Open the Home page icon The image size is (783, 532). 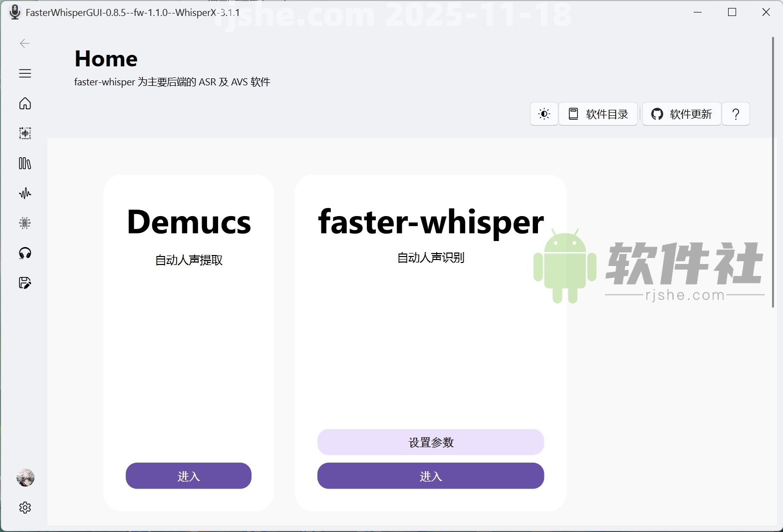click(x=25, y=103)
